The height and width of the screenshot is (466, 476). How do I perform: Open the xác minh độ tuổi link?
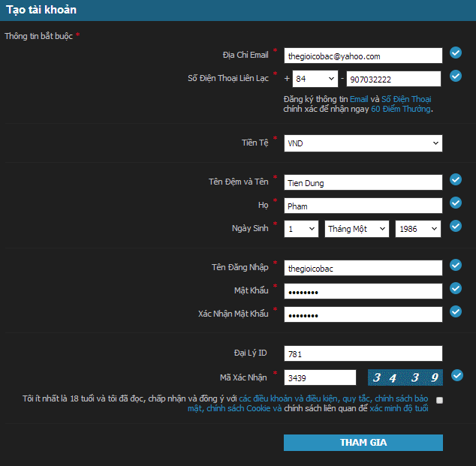tap(399, 408)
